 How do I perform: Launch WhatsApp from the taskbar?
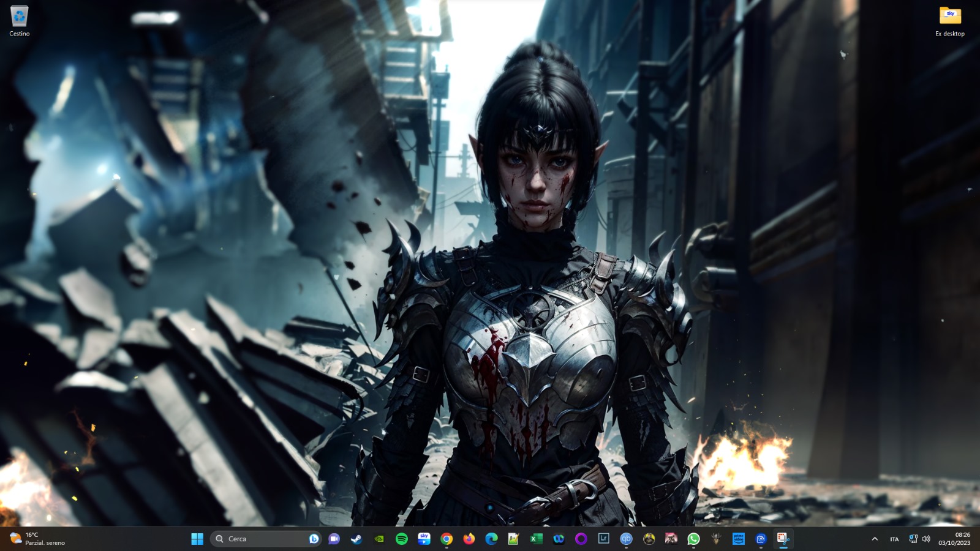(x=693, y=539)
